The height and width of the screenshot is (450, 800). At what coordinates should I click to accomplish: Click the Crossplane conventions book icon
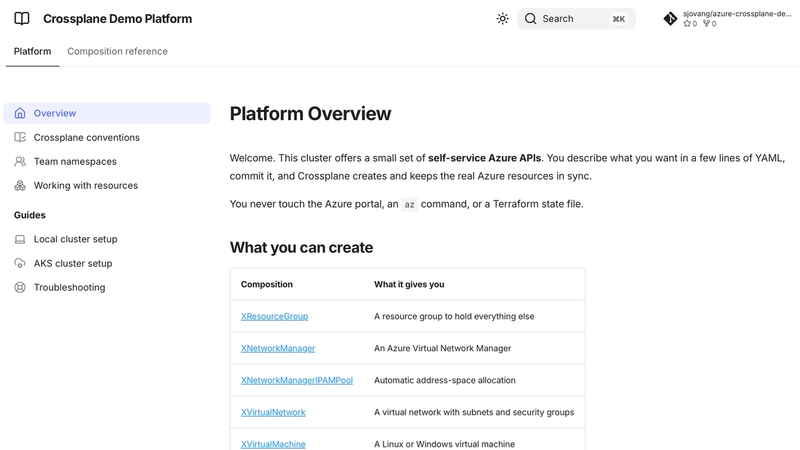20,137
